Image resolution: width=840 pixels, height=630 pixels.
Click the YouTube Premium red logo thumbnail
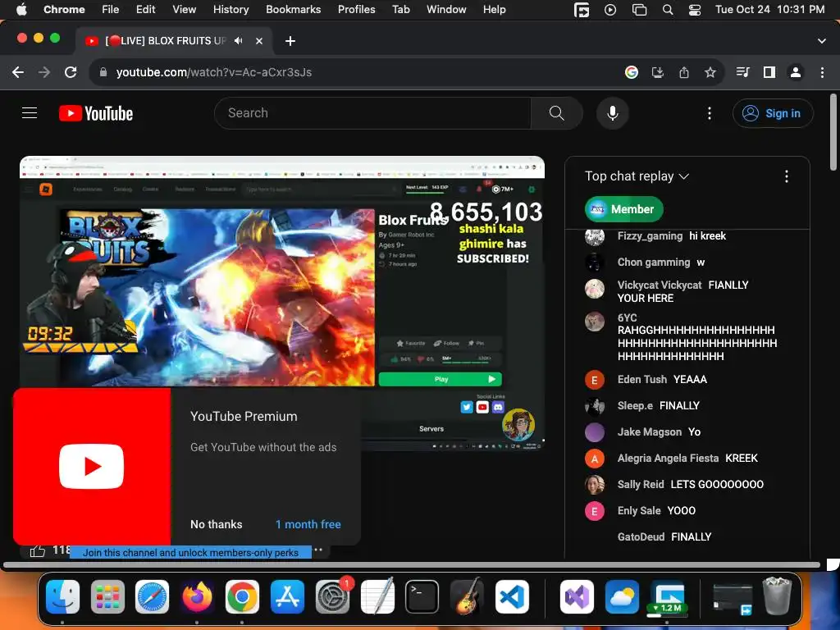[x=92, y=467]
